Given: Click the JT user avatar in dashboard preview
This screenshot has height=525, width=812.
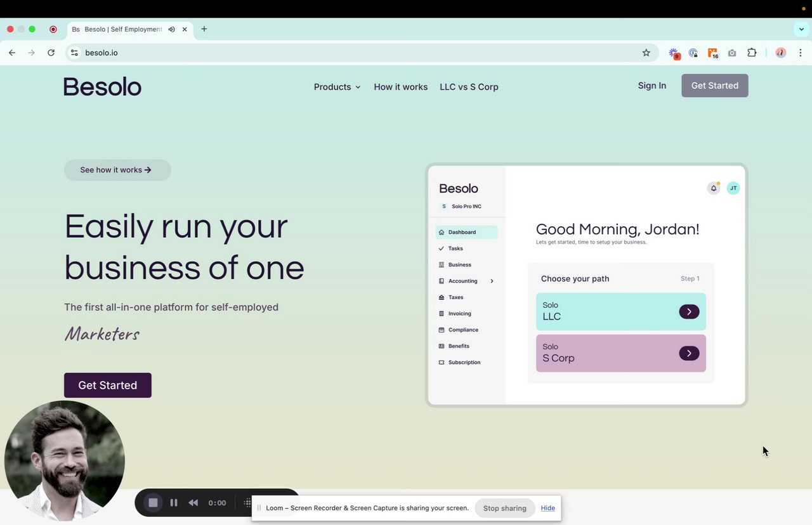Looking at the screenshot, I should [733, 188].
